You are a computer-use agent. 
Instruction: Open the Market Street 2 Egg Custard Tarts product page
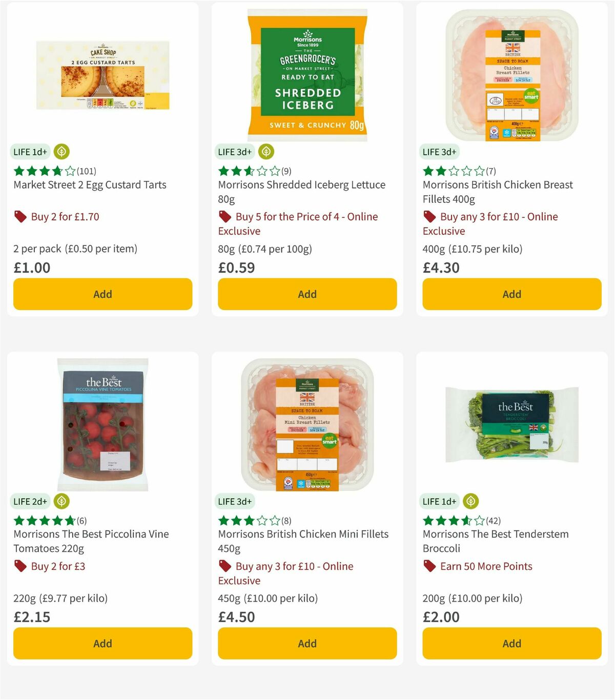(x=90, y=184)
